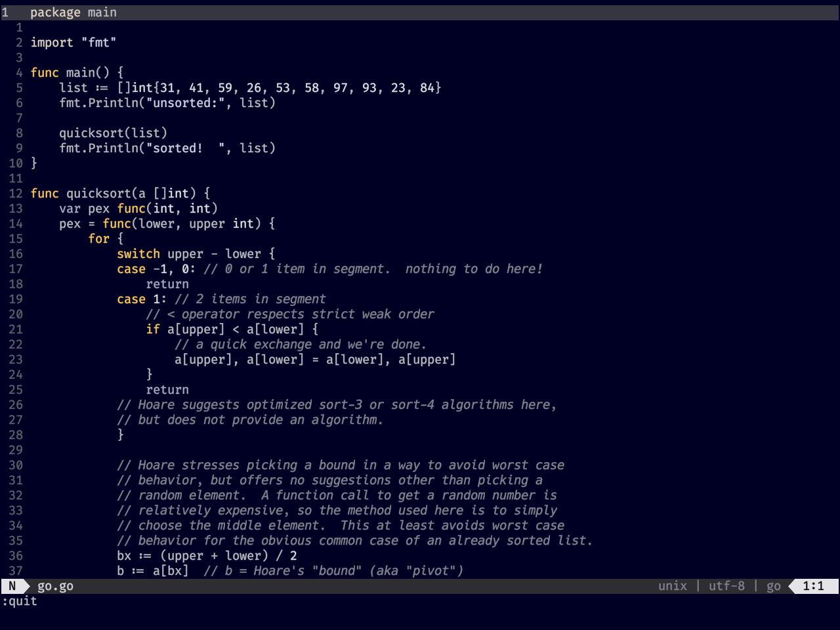840x630 pixels.
Task: Click comment 'behavior for the obvious common case'
Action: (355, 541)
